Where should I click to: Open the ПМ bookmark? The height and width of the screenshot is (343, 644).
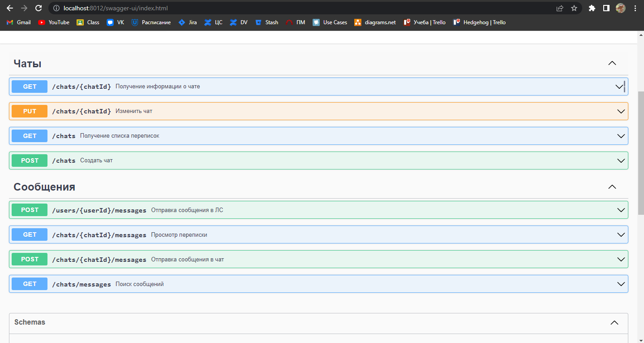pos(296,22)
